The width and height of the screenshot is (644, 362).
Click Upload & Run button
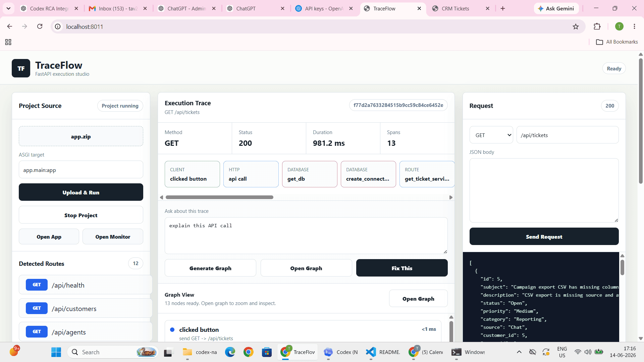coord(81,192)
